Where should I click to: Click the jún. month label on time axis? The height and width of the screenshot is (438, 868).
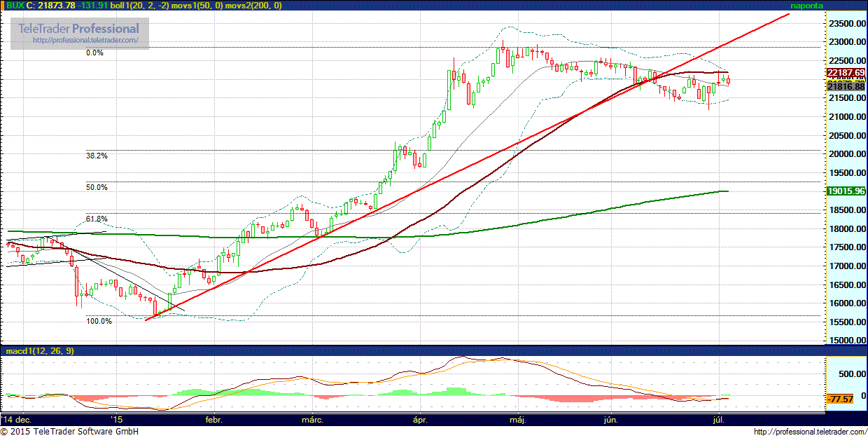point(611,419)
